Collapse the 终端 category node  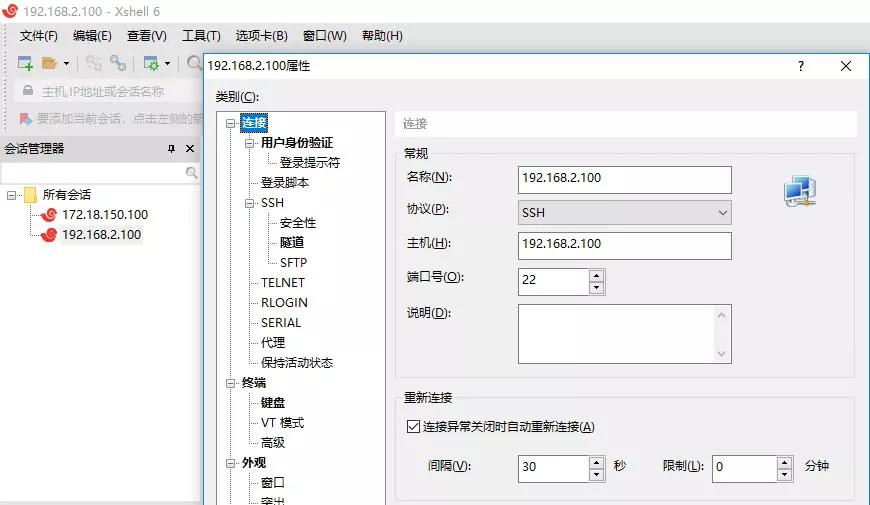230,383
